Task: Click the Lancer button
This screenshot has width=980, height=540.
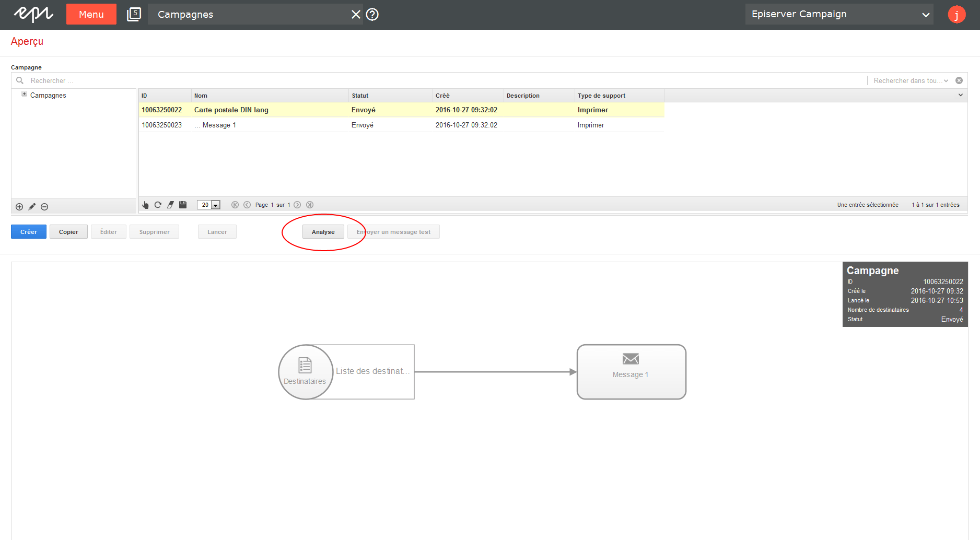Action: [x=217, y=232]
